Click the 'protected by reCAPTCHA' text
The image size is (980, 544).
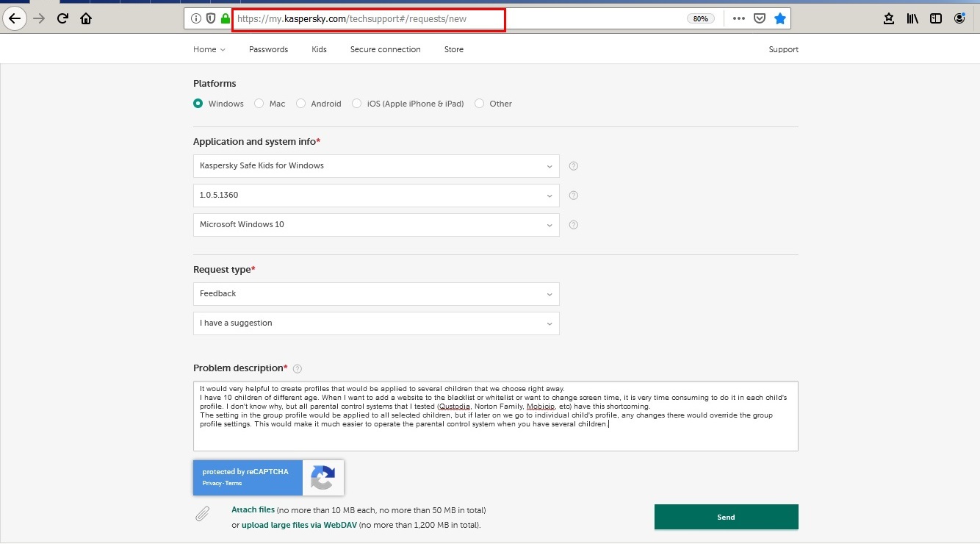(245, 472)
